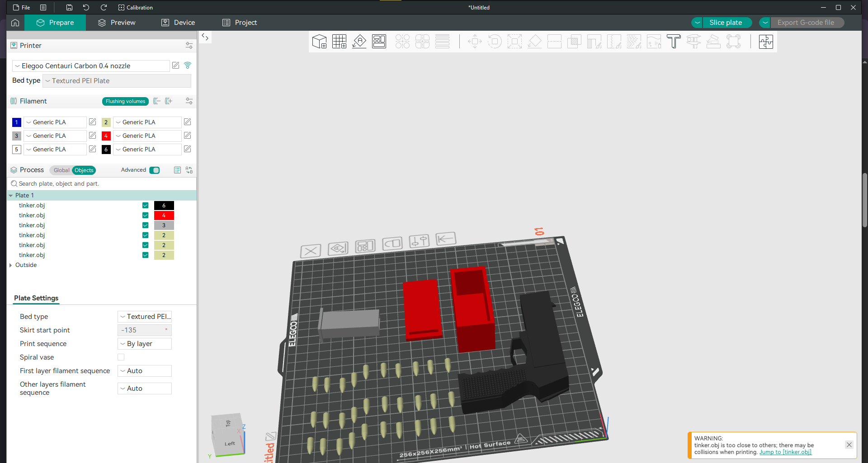Image resolution: width=868 pixels, height=463 pixels.
Task: Click the Arrange all objects icon
Action: [x=379, y=42]
